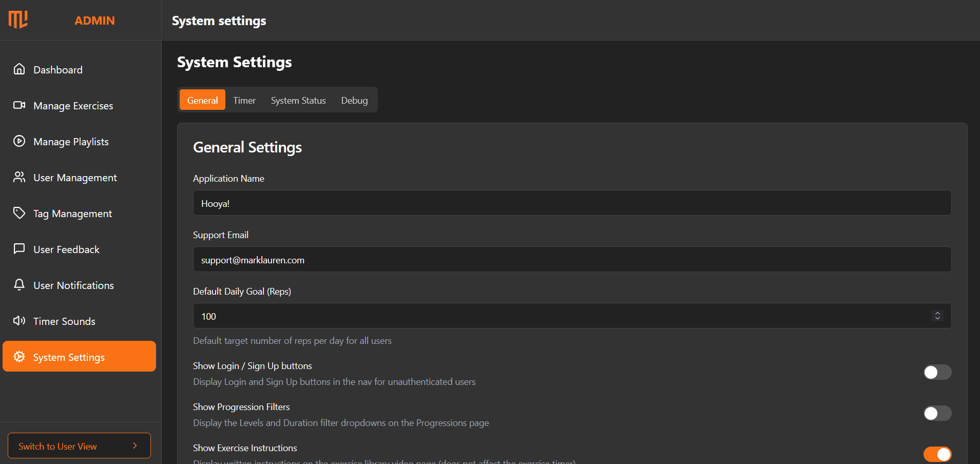Click the Manage Exercises video camera icon
The image size is (980, 464).
pos(19,105)
